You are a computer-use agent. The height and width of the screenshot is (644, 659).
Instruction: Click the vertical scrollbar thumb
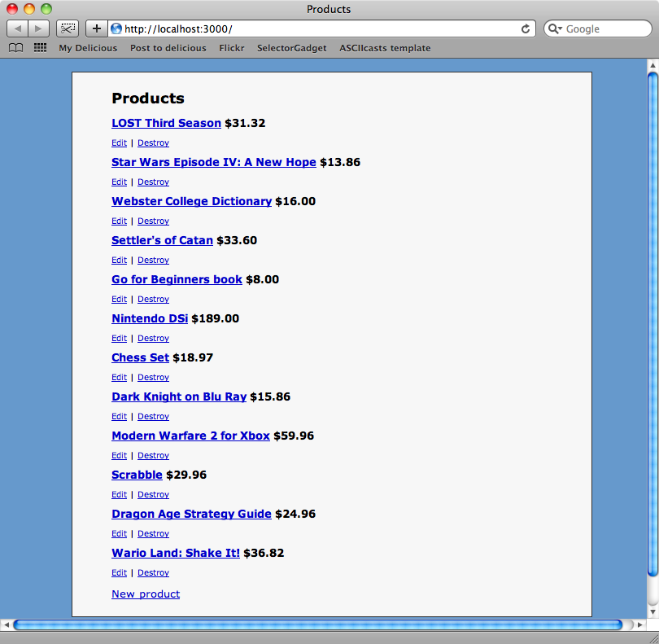(x=652, y=325)
